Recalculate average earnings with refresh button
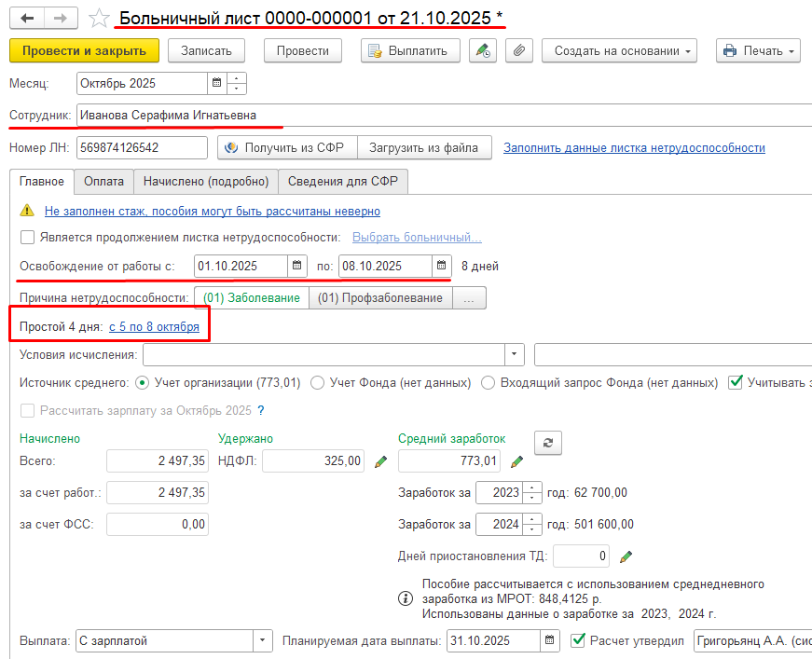Screen dimensions: 812x659 pyautogui.click(x=548, y=443)
